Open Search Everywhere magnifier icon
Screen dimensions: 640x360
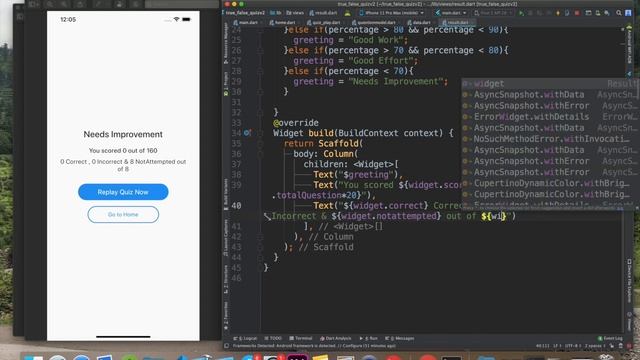(x=619, y=13)
